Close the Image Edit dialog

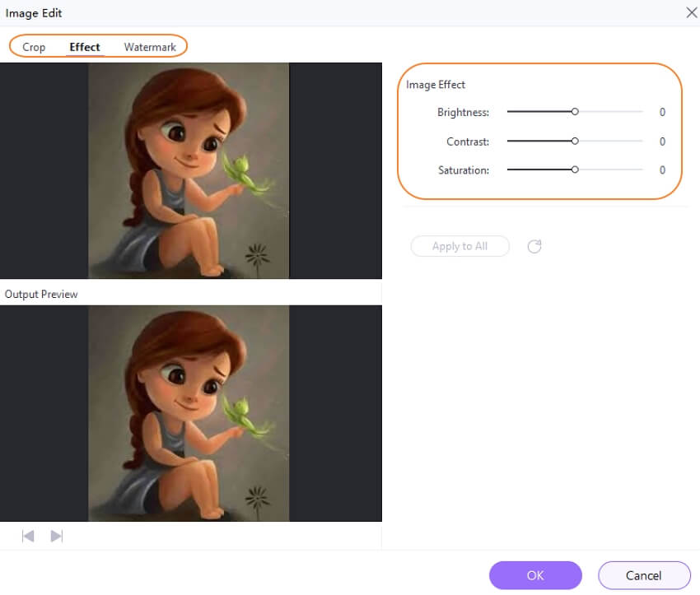click(692, 12)
